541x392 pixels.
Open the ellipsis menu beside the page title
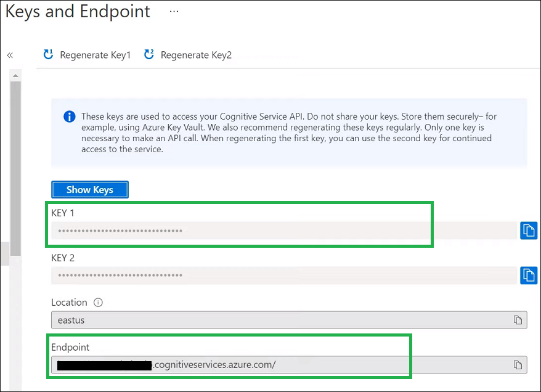tap(174, 11)
